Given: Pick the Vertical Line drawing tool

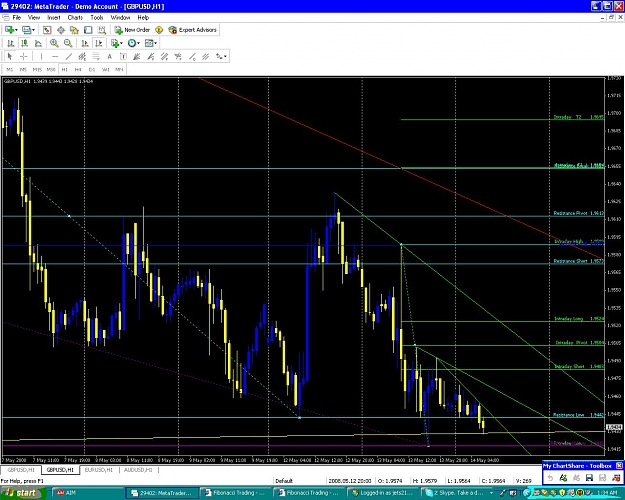Looking at the screenshot, I should (x=41, y=57).
